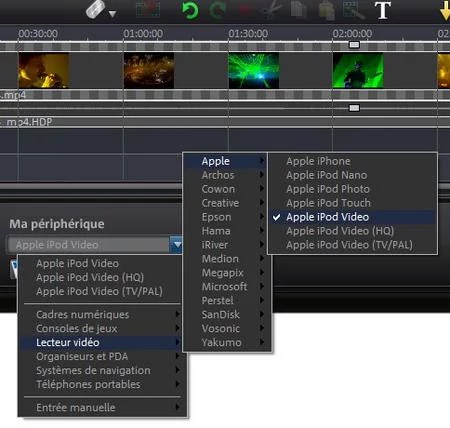Open the Megapix brand submenu

(227, 273)
